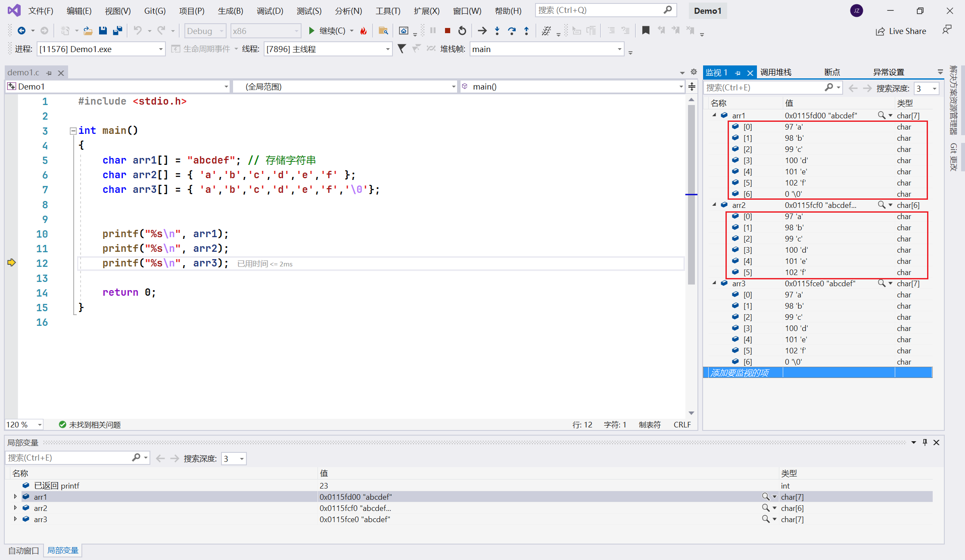Click the Step Out icon
This screenshot has height=560, width=965.
tap(526, 31)
